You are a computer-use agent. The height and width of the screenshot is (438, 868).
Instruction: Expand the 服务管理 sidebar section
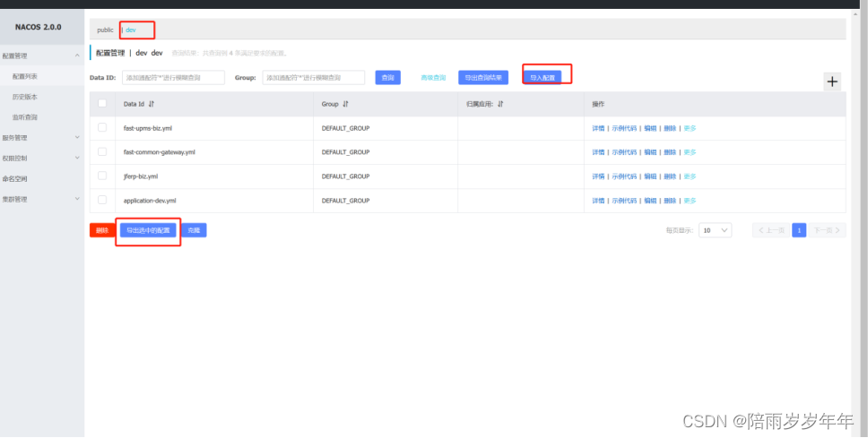[x=42, y=138]
